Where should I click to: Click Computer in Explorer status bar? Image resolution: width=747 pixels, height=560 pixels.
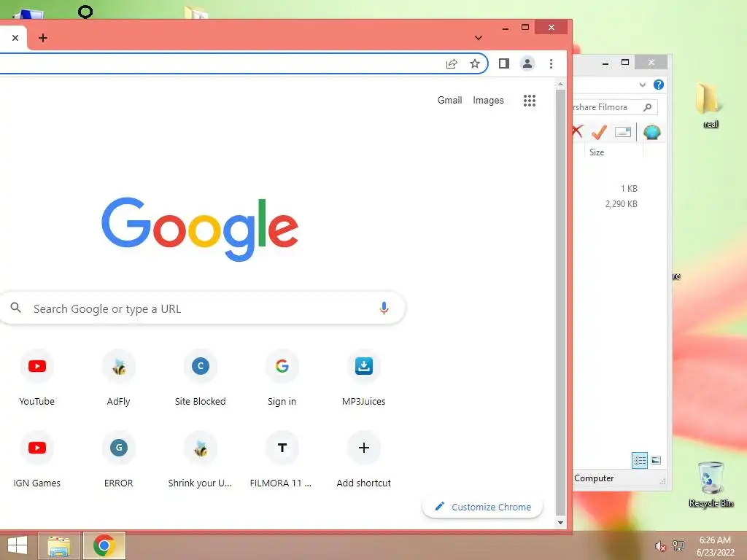pos(594,478)
